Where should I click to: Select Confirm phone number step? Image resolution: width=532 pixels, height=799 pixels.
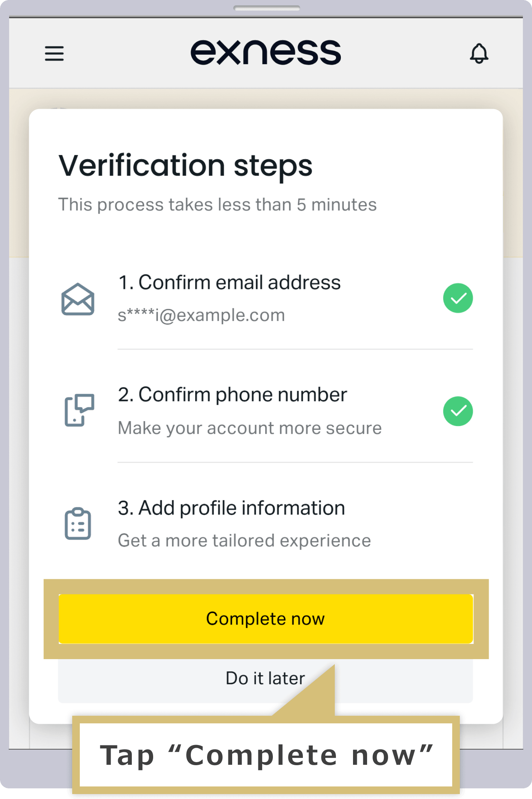tap(233, 395)
